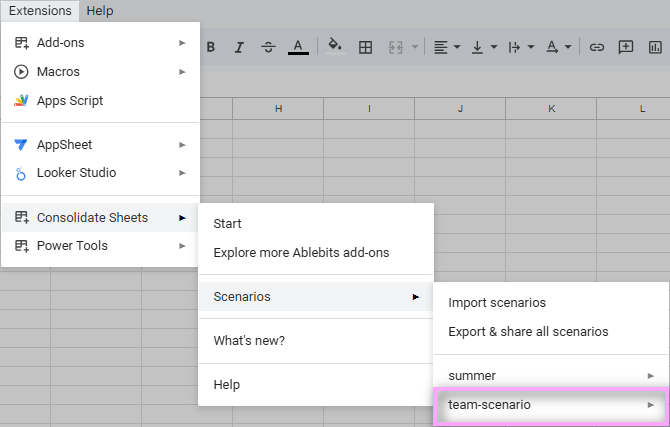
Task: Click the merge cells icon
Action: click(x=396, y=47)
